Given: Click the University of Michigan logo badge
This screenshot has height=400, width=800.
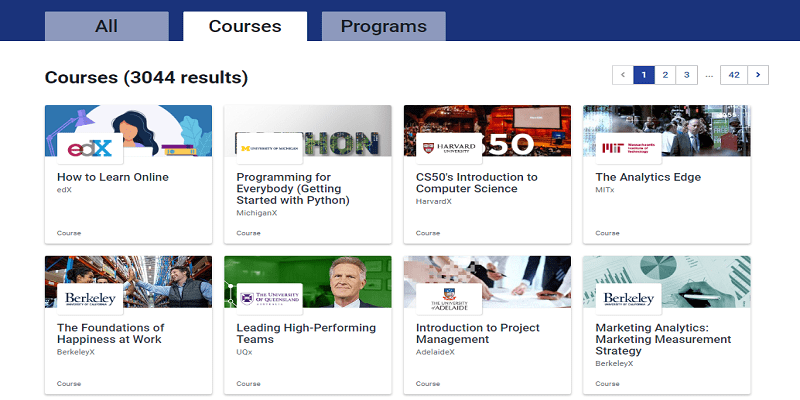Looking at the screenshot, I should (269, 148).
